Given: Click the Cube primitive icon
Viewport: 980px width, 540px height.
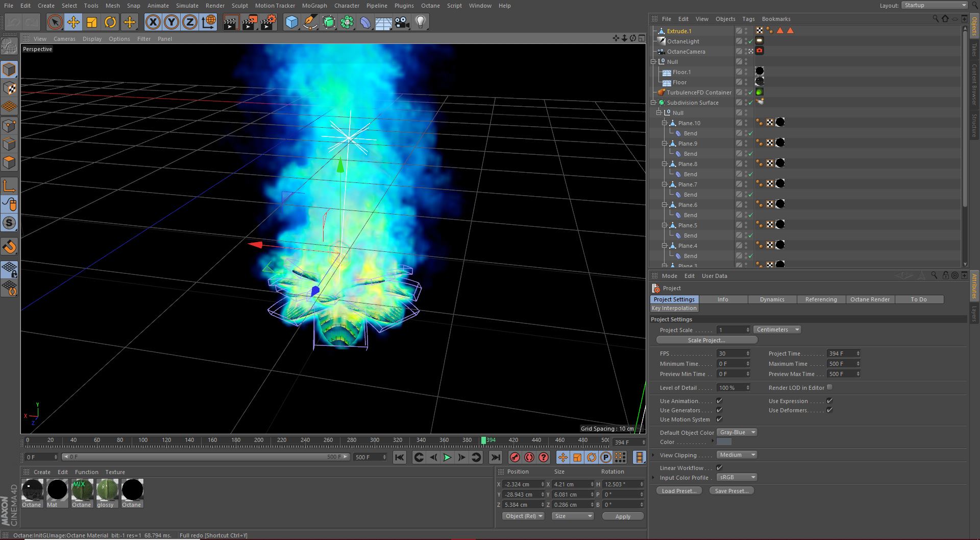Looking at the screenshot, I should pyautogui.click(x=291, y=22).
